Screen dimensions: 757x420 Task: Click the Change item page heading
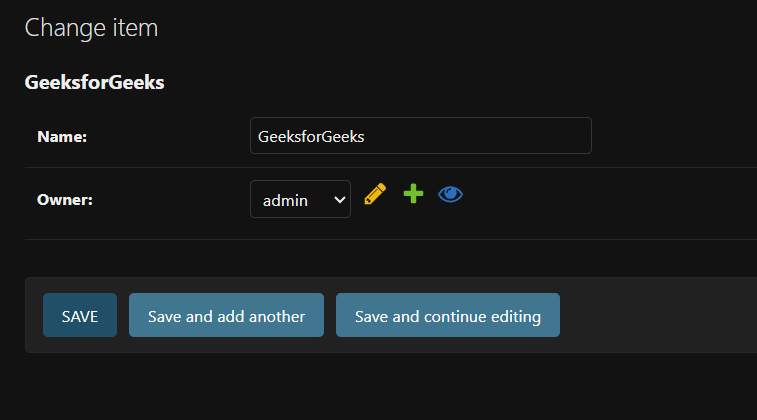point(91,28)
